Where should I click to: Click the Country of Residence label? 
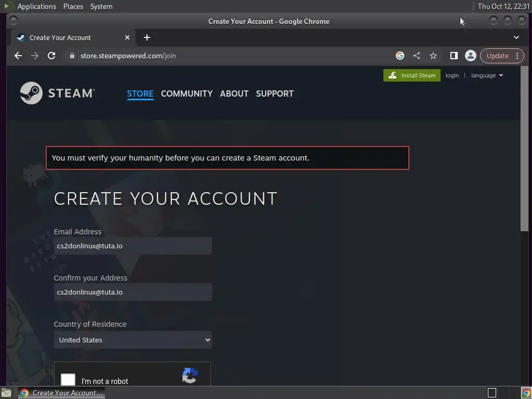[90, 324]
